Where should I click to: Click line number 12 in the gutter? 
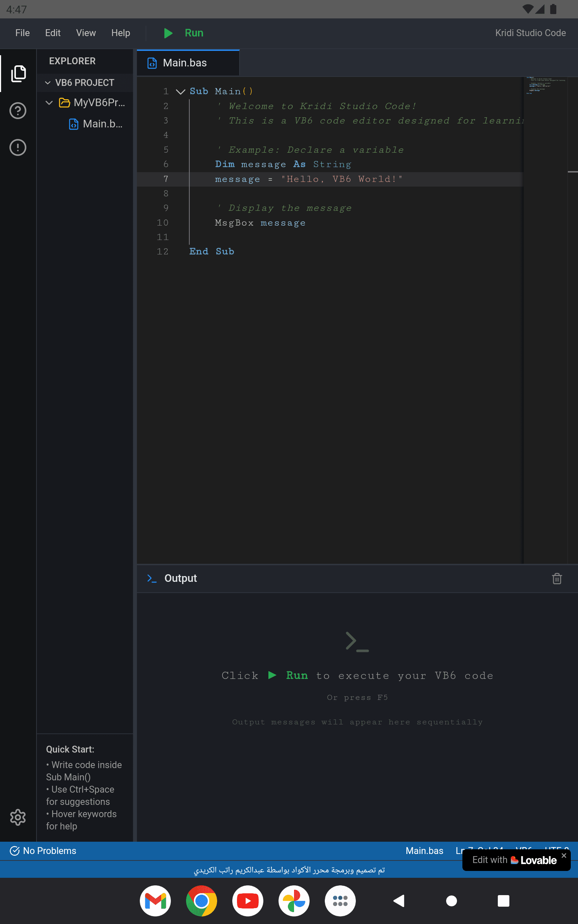tap(163, 252)
